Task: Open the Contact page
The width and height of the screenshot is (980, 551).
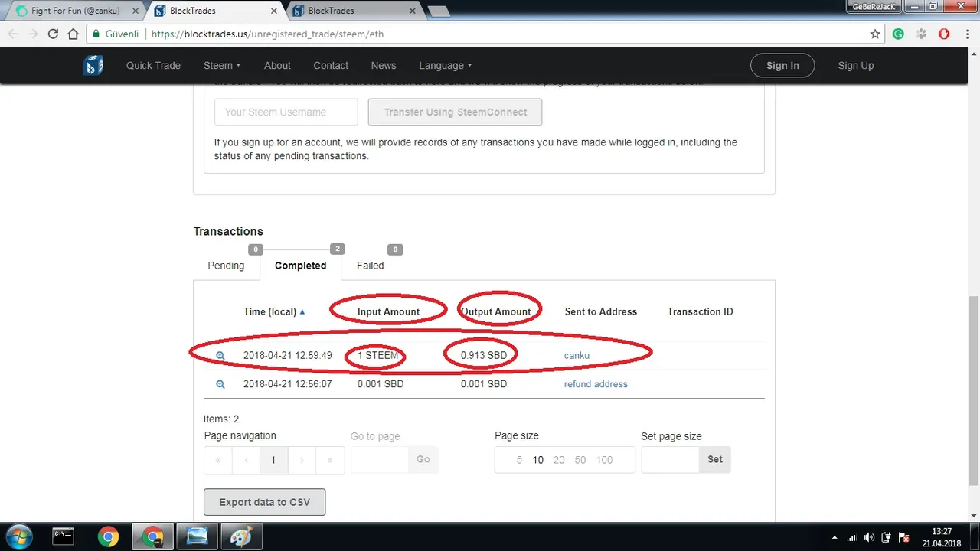Action: click(331, 65)
